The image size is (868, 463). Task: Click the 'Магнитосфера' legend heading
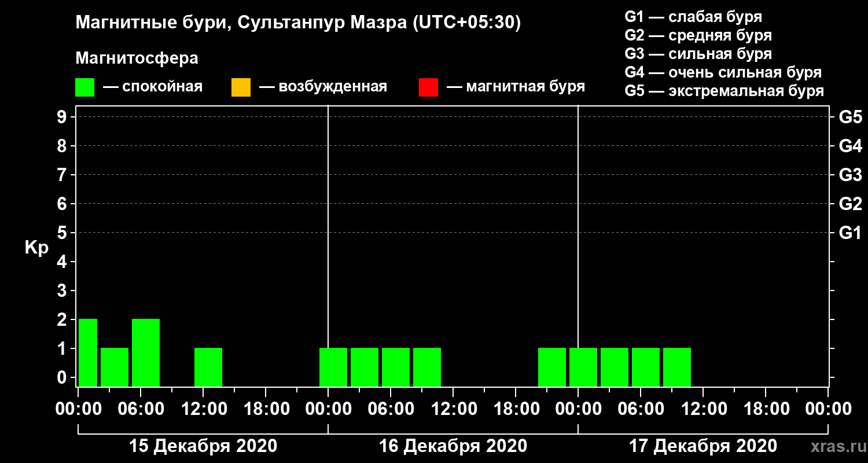coord(137,58)
